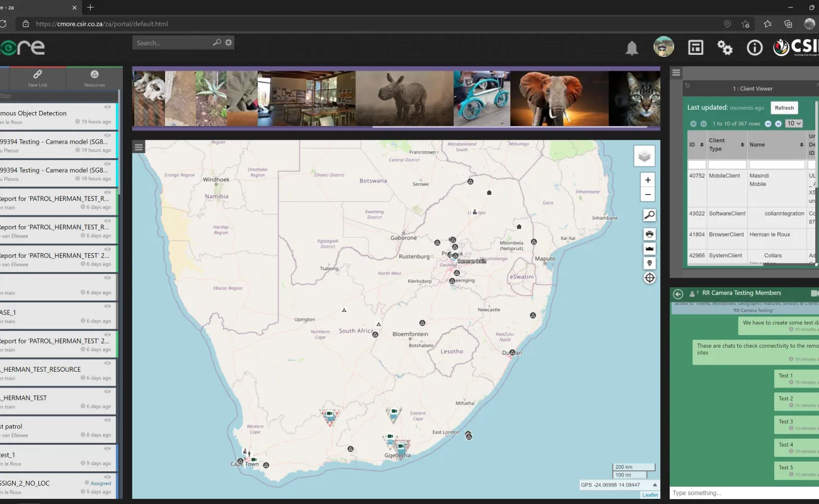
Task: Open the right side panel hamburger menu
Action: [676, 72]
